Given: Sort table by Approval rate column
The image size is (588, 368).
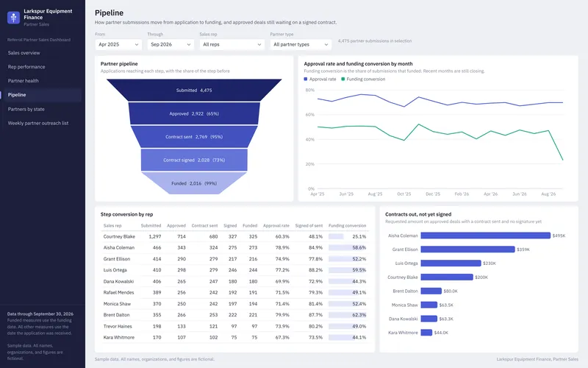Looking at the screenshot, I should (x=276, y=226).
